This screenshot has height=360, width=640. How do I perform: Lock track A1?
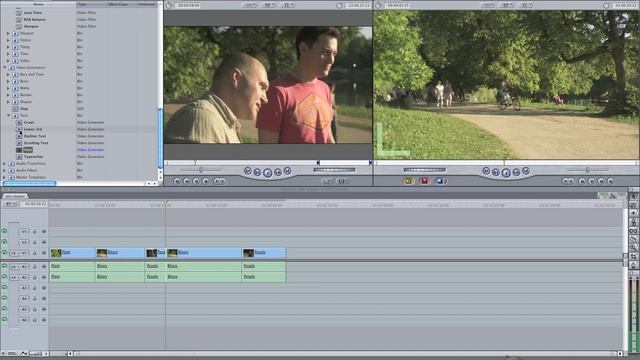click(35, 267)
